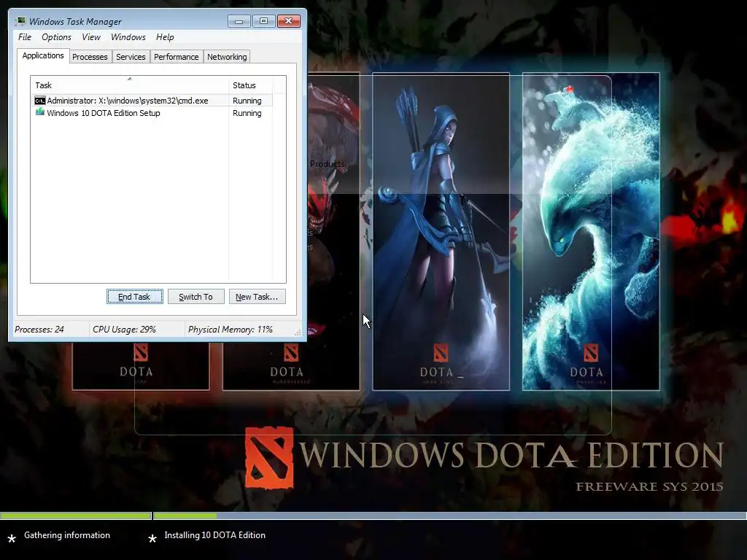Open the File menu

point(25,37)
